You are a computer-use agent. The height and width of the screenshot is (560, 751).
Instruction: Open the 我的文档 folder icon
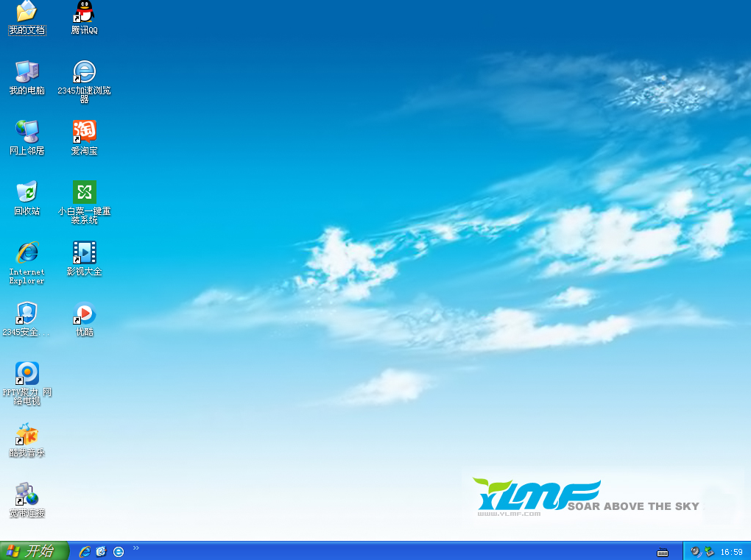tap(27, 12)
